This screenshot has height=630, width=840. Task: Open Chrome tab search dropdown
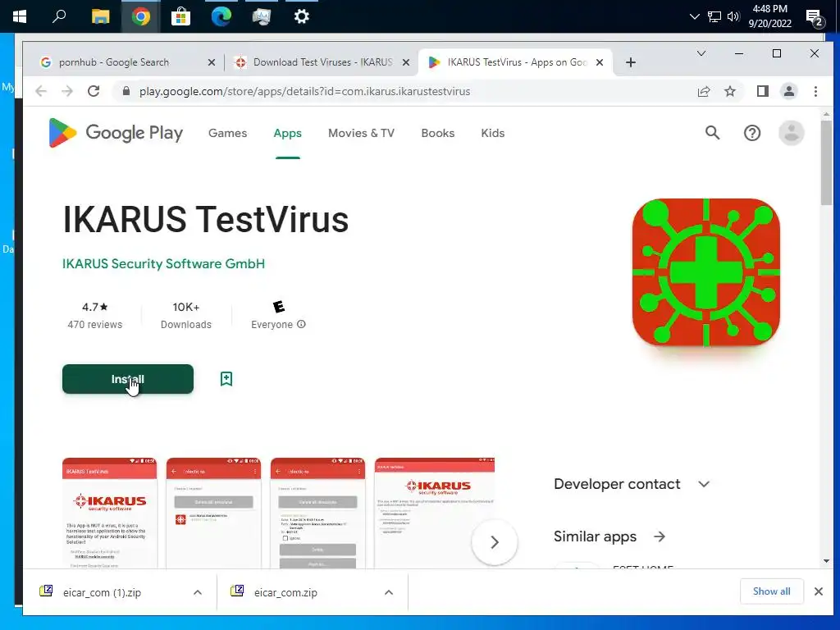pyautogui.click(x=701, y=53)
